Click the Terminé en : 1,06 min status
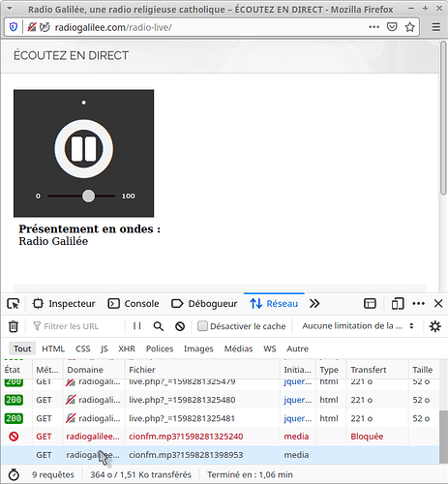The height and width of the screenshot is (484, 448). (250, 474)
